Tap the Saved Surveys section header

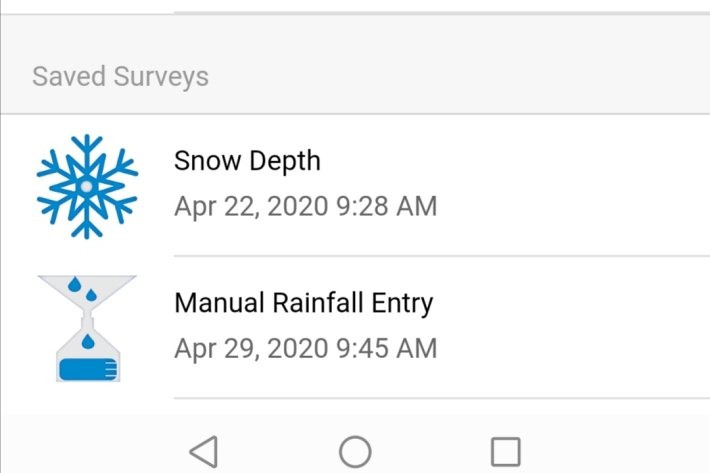[x=120, y=77]
